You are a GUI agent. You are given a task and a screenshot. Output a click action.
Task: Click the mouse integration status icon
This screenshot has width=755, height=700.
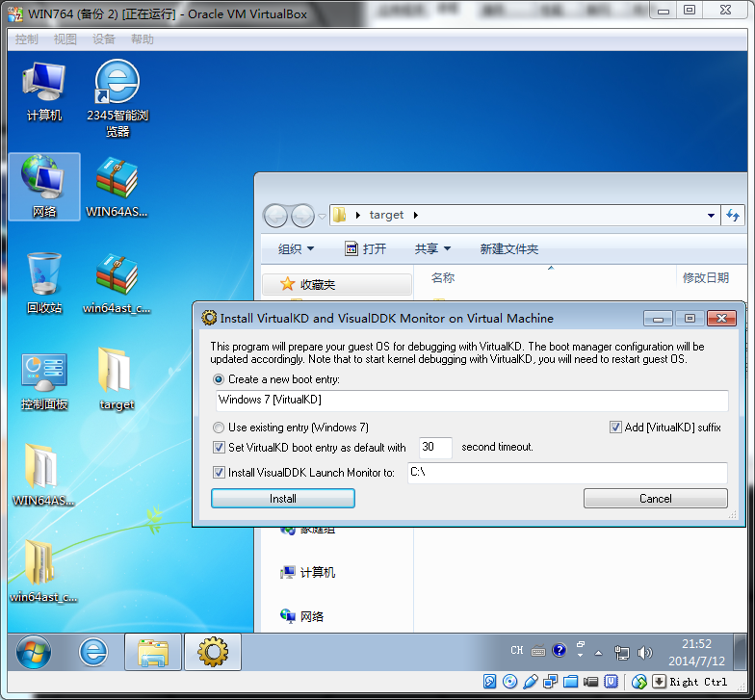[639, 682]
